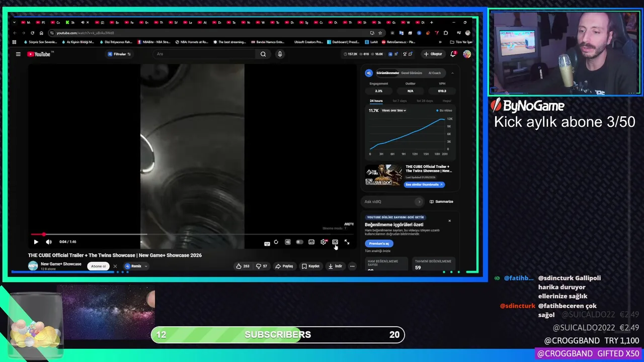Reload the browser page
This screenshot has height=362, width=644.
click(32, 33)
